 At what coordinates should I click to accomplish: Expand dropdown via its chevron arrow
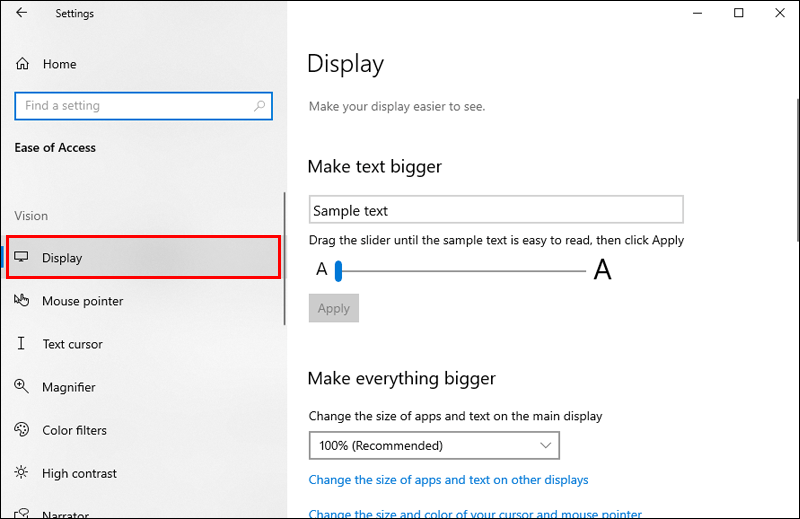(545, 446)
